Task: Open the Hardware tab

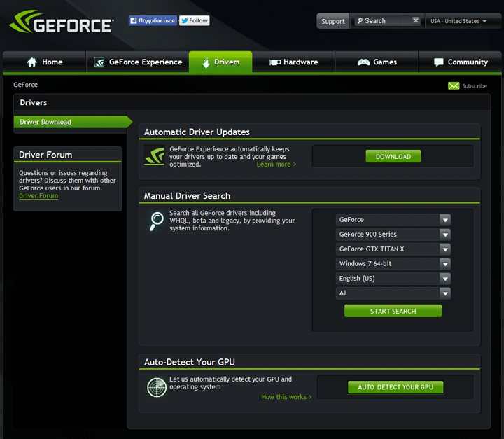Action: coord(293,62)
